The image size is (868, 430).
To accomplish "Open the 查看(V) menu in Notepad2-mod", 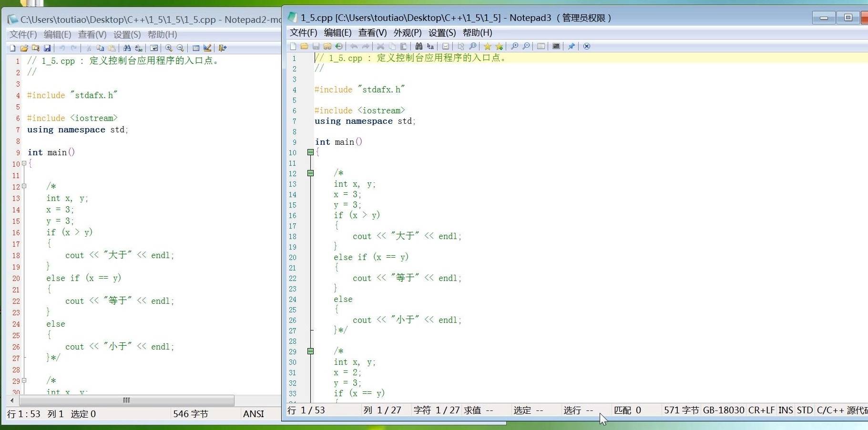I will pyautogui.click(x=92, y=34).
